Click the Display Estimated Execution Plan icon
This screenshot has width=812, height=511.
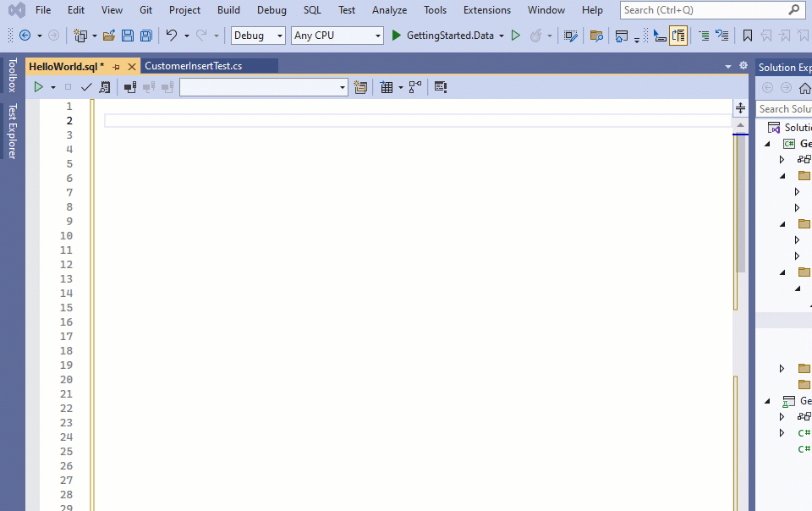click(x=105, y=87)
